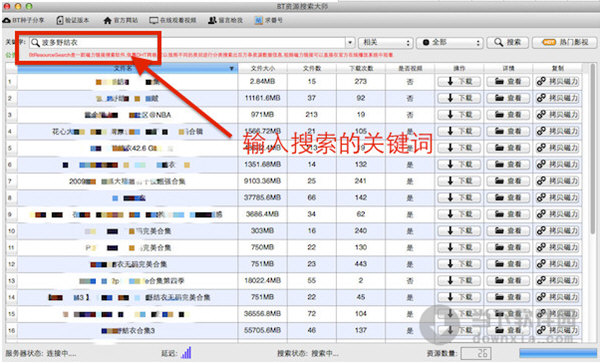Copy magnet link for row 5
Viewport: 600px width, 363px height.
tap(557, 148)
